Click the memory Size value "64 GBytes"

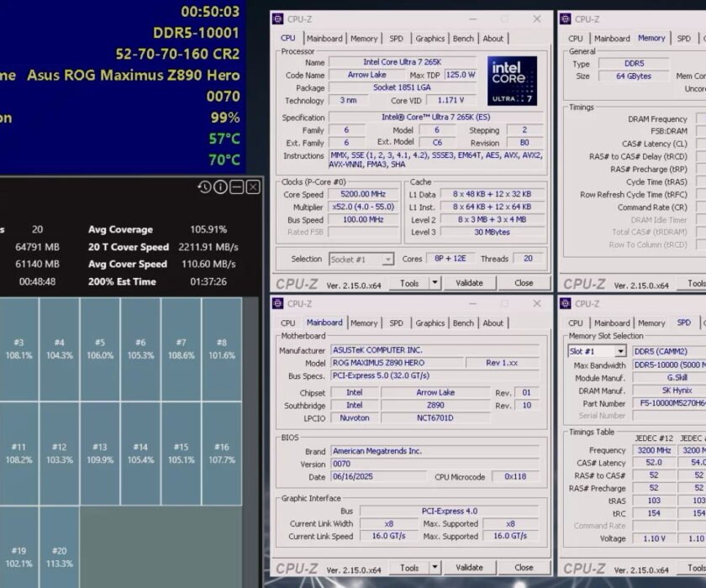(634, 76)
